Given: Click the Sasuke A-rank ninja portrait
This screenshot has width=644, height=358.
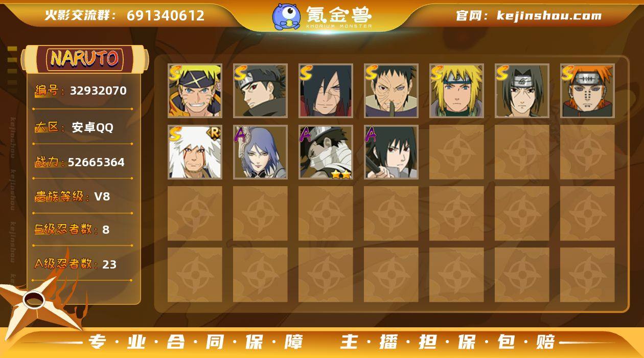Looking at the screenshot, I should (x=391, y=152).
